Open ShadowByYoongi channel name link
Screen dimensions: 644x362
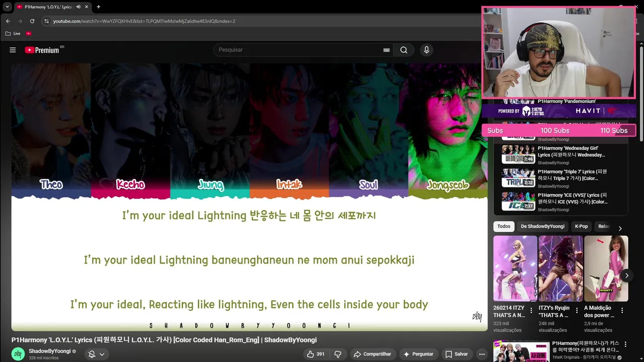(x=50, y=351)
